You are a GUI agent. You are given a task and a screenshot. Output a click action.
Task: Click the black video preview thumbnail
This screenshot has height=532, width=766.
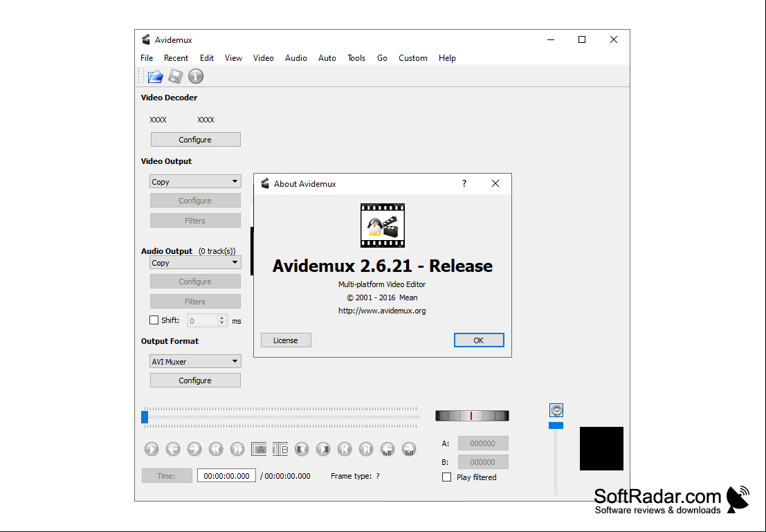(601, 448)
